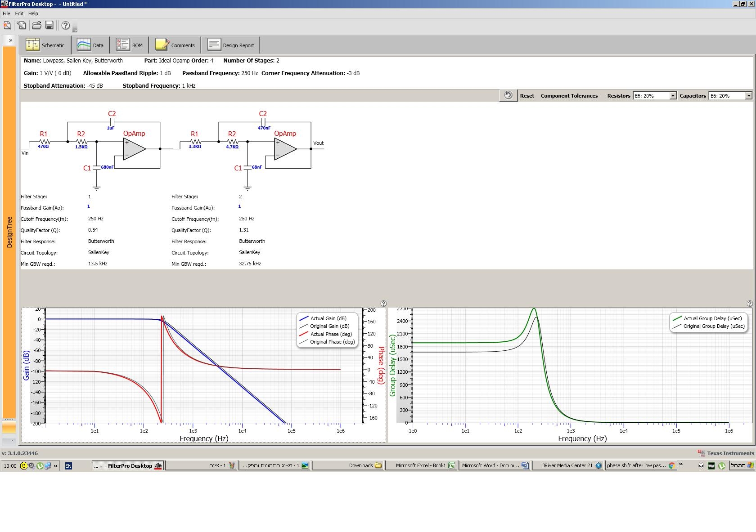Image resolution: width=756 pixels, height=532 pixels.
Task: Click Original Gain (dB) legend entry
Action: [x=324, y=326]
